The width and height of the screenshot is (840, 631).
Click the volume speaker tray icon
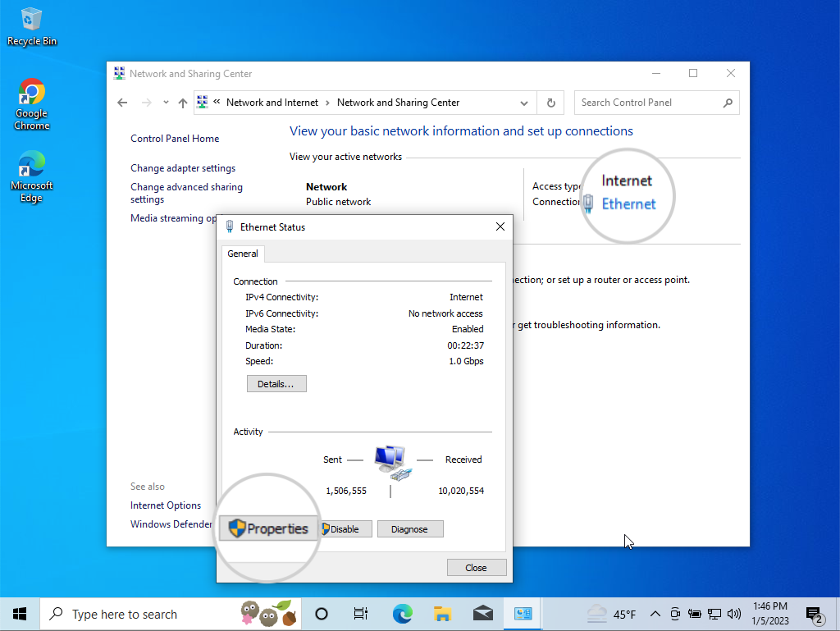pyautogui.click(x=734, y=614)
